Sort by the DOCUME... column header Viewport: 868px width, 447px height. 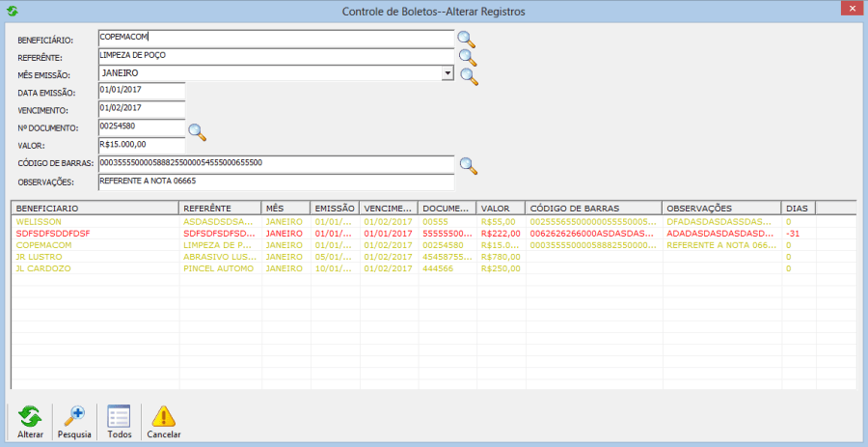448,209
